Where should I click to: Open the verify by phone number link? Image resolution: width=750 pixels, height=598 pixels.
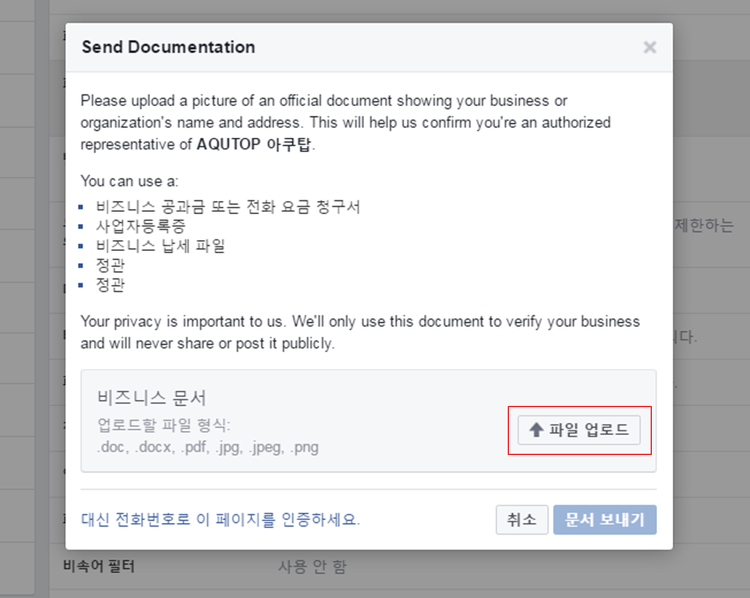(221, 519)
